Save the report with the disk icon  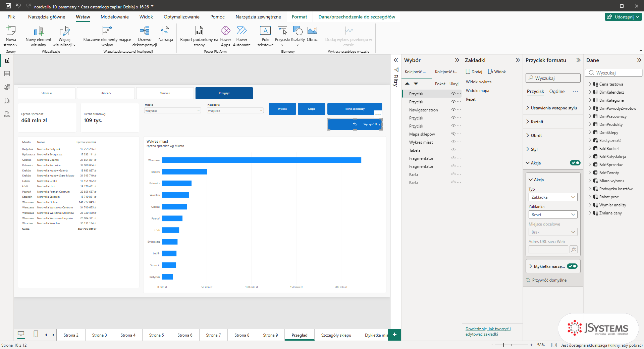click(x=8, y=6)
